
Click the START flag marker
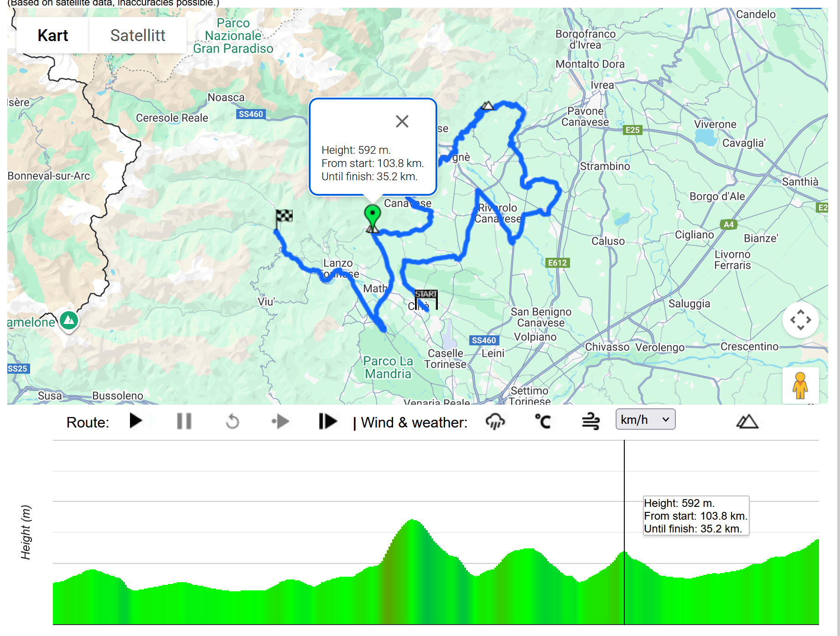tap(426, 297)
